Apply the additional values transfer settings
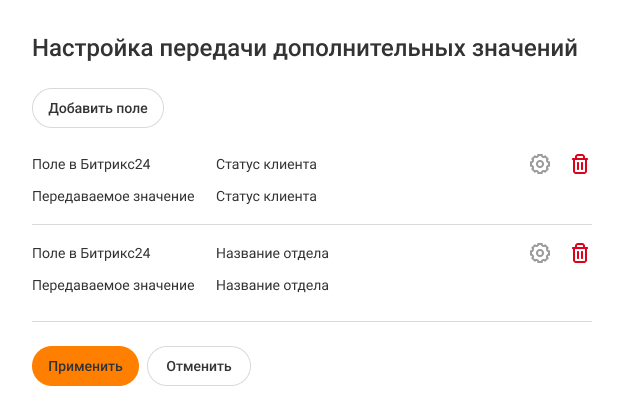The width and height of the screenshot is (624, 418). [x=85, y=366]
